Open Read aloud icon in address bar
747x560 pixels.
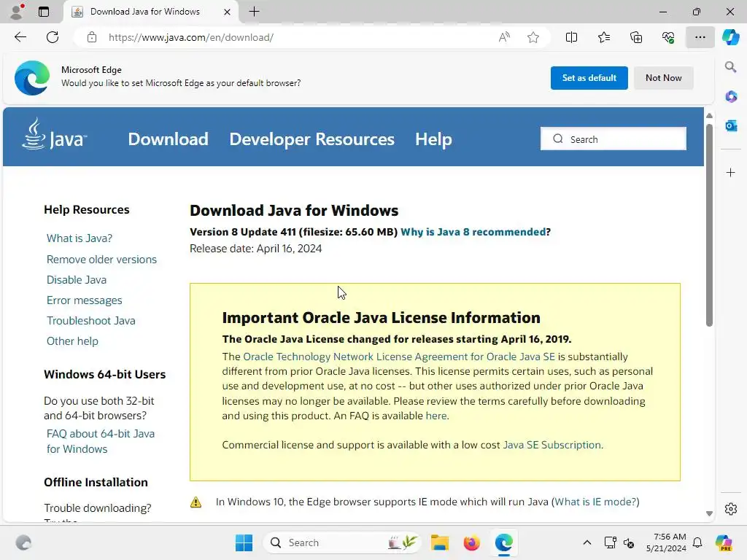pyautogui.click(x=504, y=37)
